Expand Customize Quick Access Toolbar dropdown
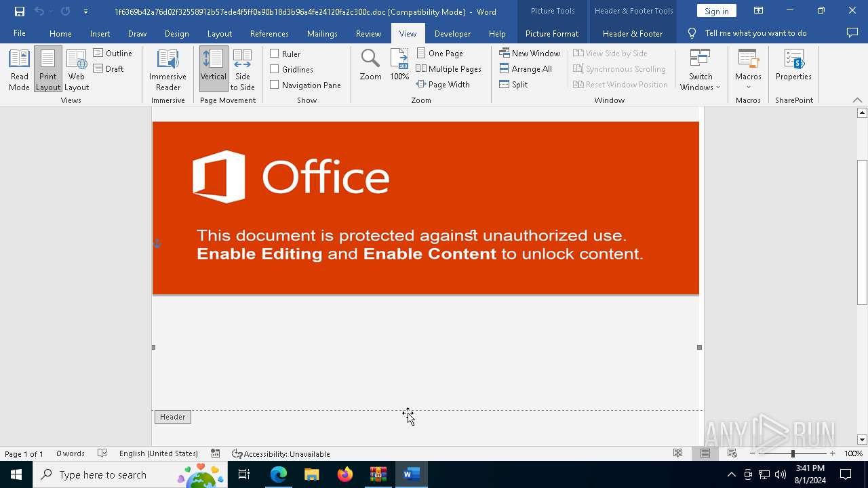 85,12
